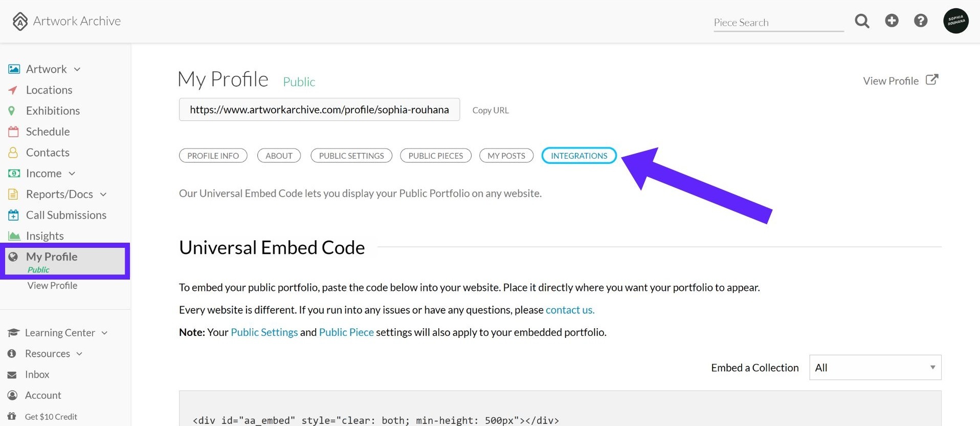The image size is (980, 426).
Task: Click the Artwork Archive logo
Action: [66, 21]
